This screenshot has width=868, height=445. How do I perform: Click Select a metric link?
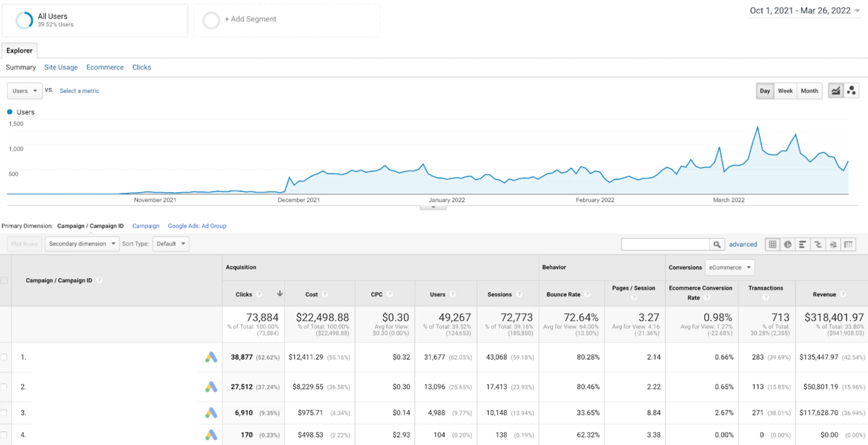point(80,91)
